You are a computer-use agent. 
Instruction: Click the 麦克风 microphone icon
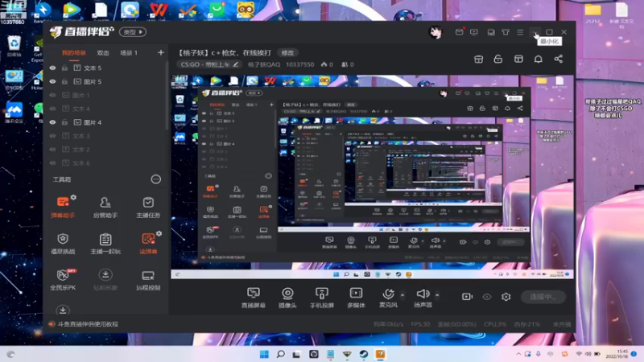click(388, 294)
